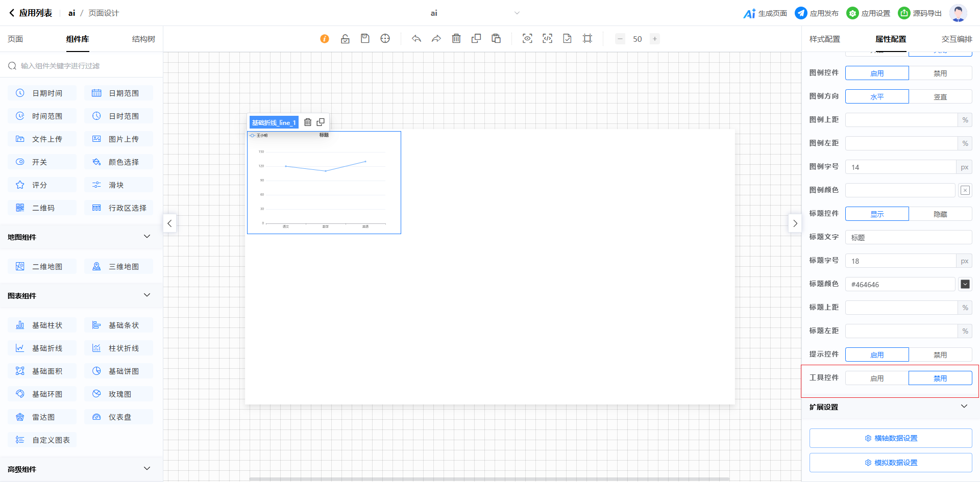Click the zoom-in plus button
This screenshot has width=980, height=482.
tap(654, 39)
